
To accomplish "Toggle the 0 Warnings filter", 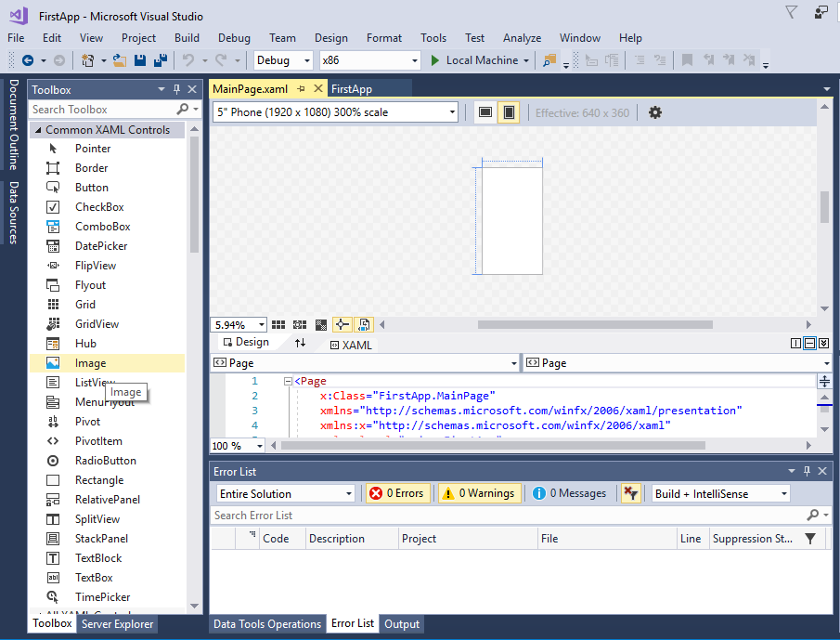I will [x=480, y=493].
